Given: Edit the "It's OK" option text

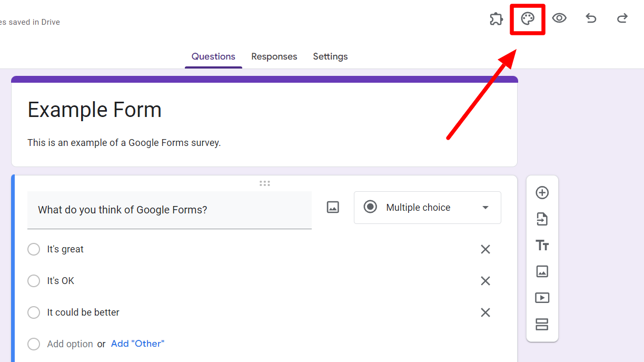Looking at the screenshot, I should click(61, 281).
